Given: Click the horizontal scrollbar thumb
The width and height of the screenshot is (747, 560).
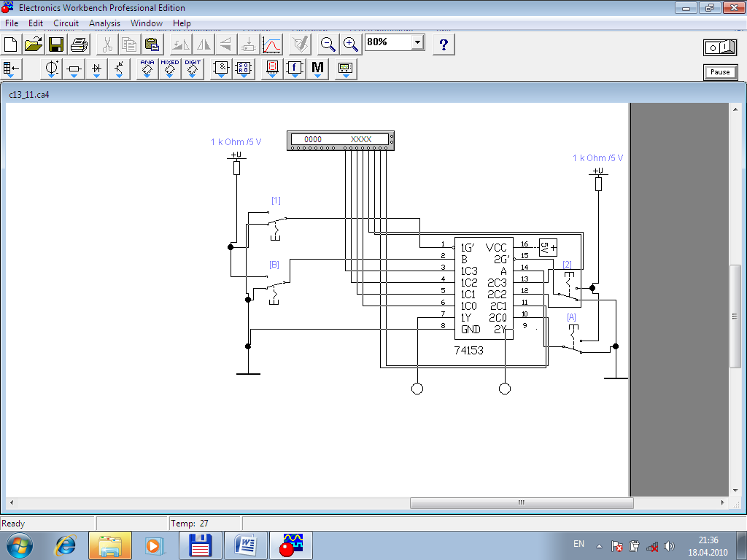Looking at the screenshot, I should pyautogui.click(x=522, y=503).
